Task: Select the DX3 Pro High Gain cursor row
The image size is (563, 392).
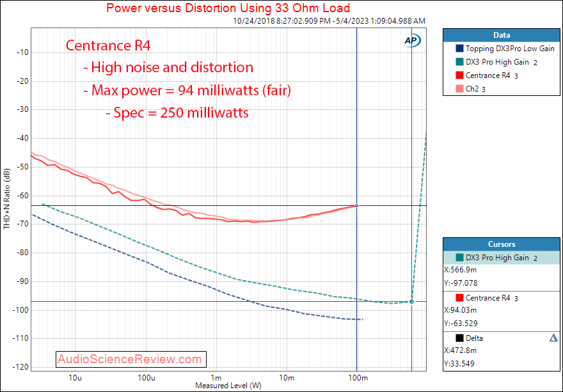Action: pyautogui.click(x=501, y=257)
